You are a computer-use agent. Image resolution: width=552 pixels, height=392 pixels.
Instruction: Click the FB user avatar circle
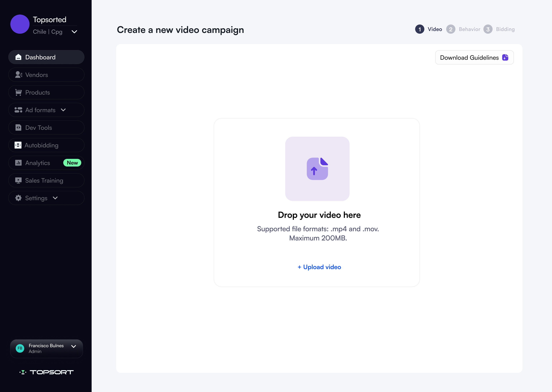(x=20, y=348)
